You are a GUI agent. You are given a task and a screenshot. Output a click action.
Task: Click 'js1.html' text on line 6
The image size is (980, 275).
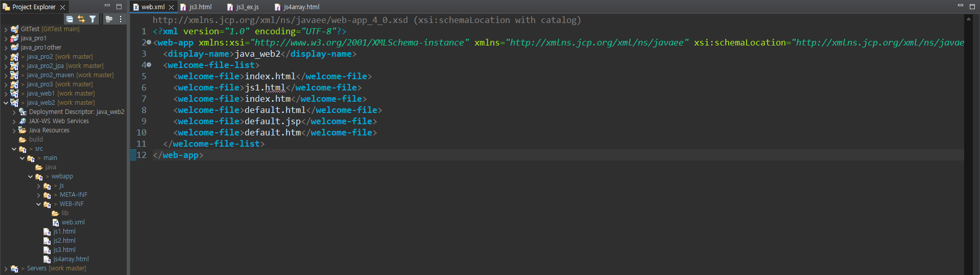(265, 87)
